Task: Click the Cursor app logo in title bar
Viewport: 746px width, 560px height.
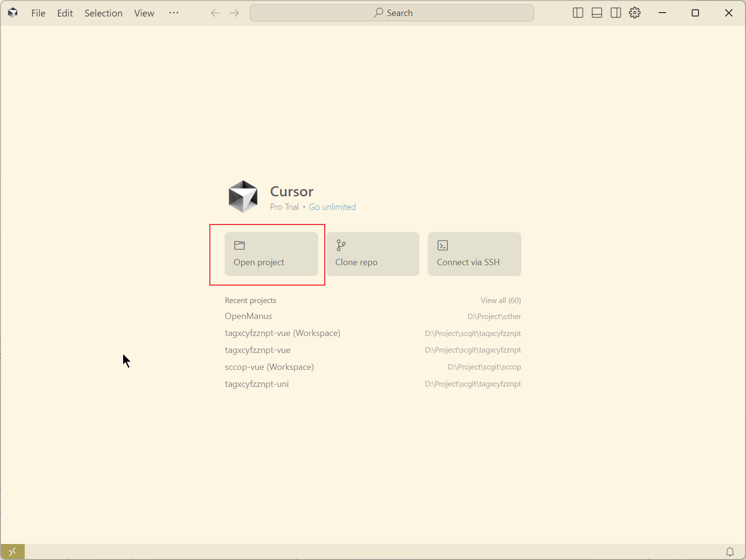Action: coord(13,13)
